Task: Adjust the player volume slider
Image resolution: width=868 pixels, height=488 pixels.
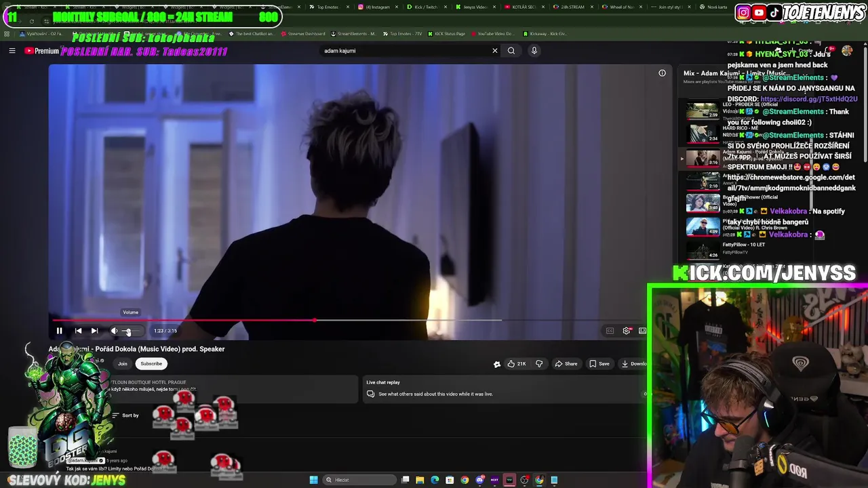Action: point(132,331)
